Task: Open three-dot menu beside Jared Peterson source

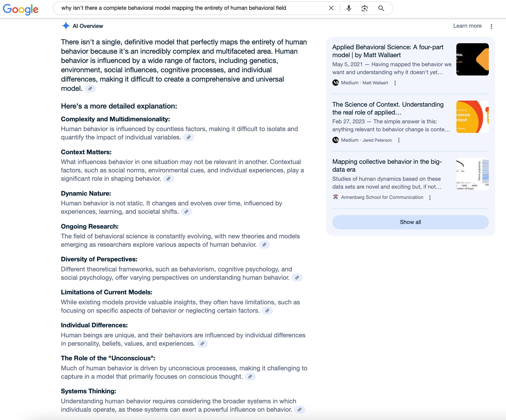Action: point(399,140)
